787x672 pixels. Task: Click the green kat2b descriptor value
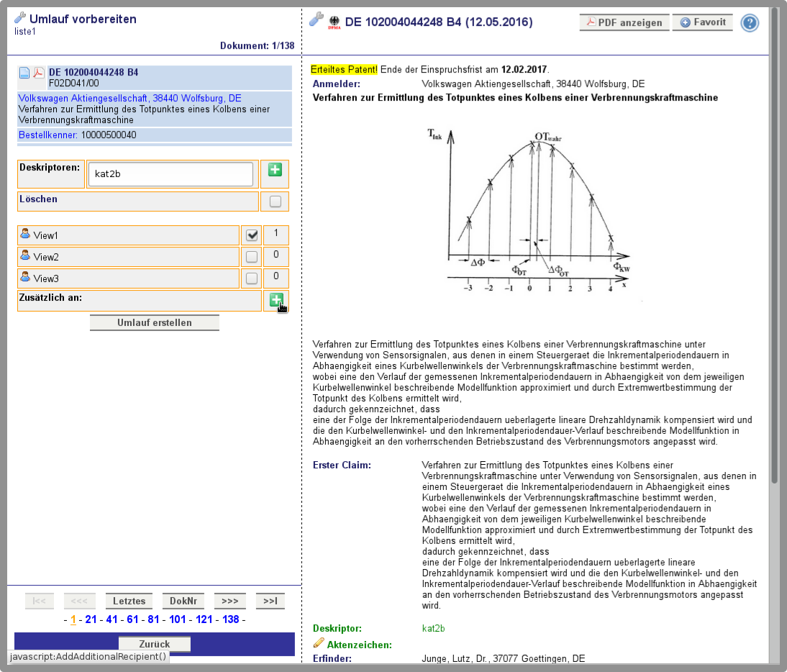click(x=433, y=628)
